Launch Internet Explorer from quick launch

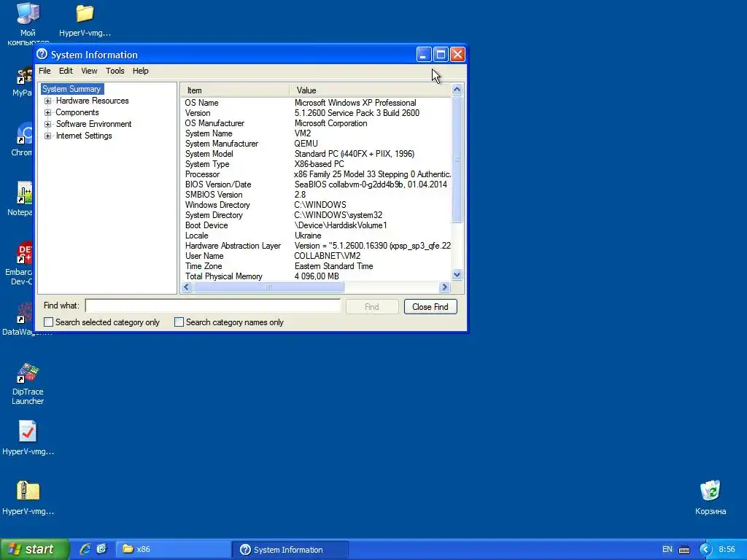85,549
